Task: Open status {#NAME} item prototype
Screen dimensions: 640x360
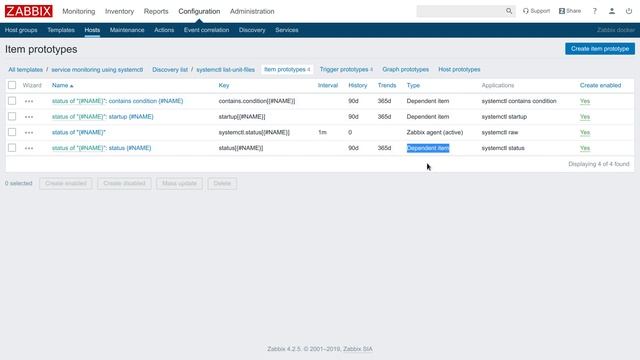Action: click(x=130, y=148)
